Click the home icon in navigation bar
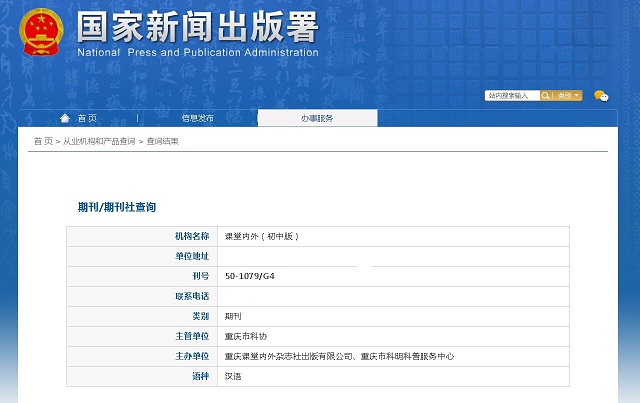The image size is (640, 403). (65, 118)
